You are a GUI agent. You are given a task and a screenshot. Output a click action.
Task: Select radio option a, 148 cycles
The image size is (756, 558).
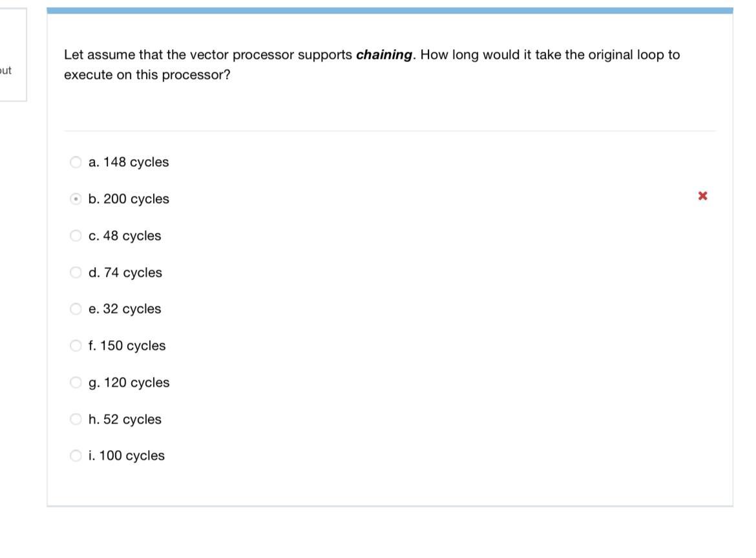(76, 162)
